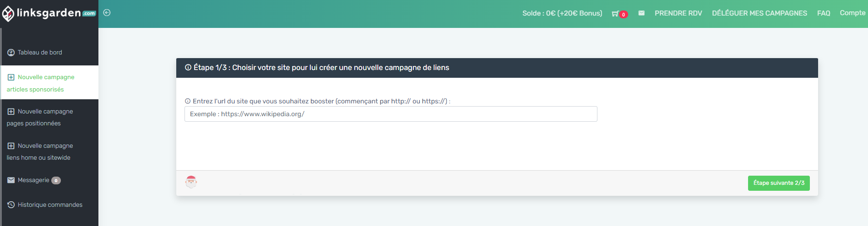Go to the next step 2/3
The height and width of the screenshot is (226, 868).
(x=779, y=183)
